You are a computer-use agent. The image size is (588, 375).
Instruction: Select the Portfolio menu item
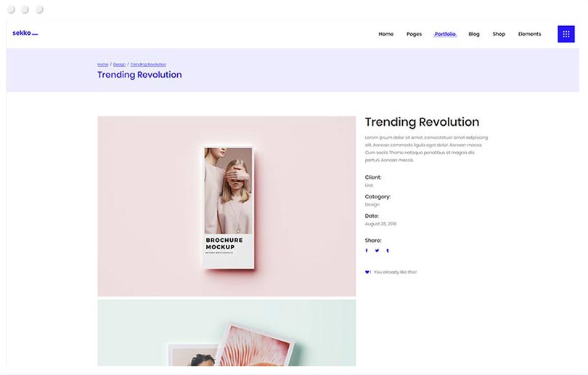point(445,34)
